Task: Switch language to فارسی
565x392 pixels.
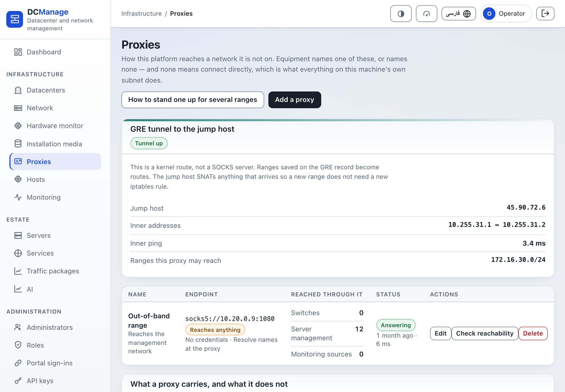Action: (x=459, y=14)
